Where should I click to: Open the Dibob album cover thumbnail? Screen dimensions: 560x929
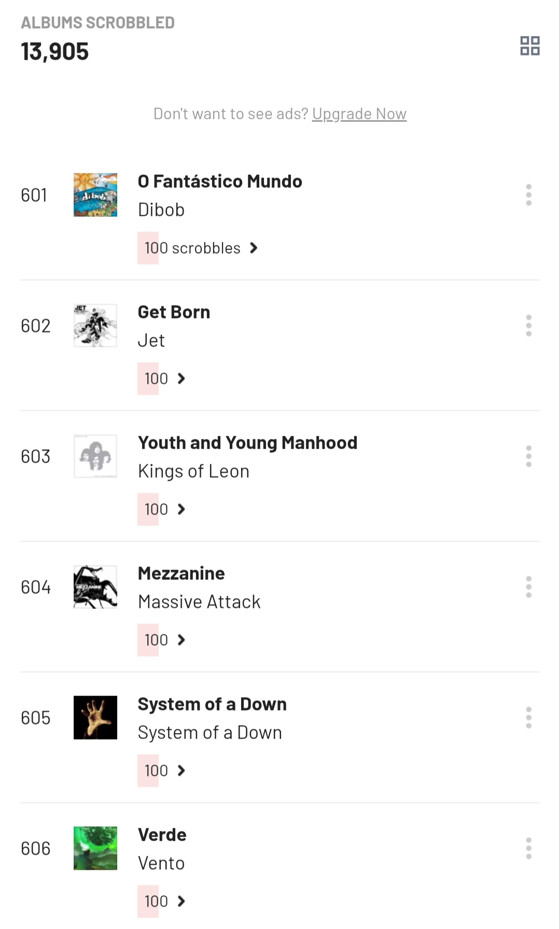pyautogui.click(x=95, y=195)
